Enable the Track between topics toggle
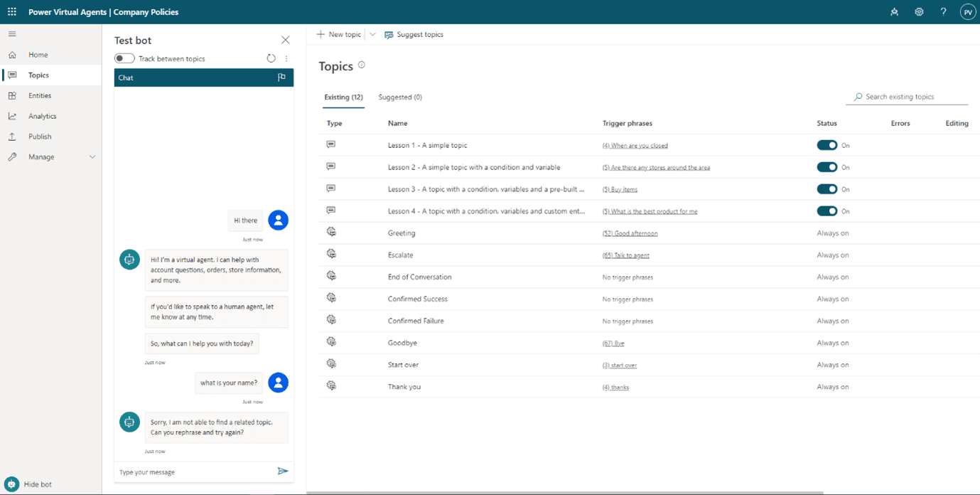The width and height of the screenshot is (980, 495). pos(124,58)
